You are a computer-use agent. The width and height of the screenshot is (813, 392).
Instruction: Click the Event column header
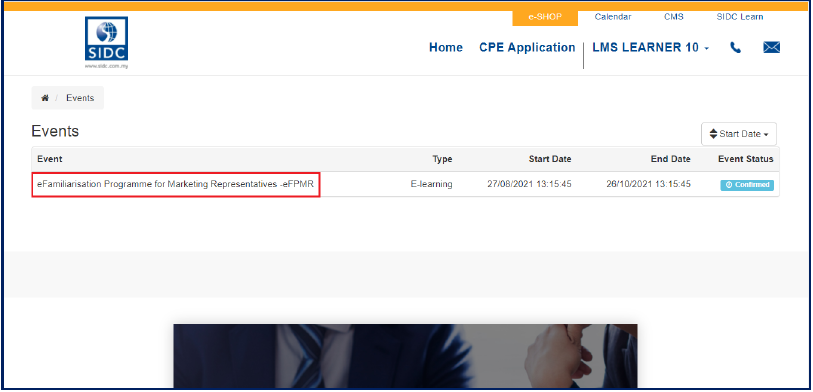click(50, 159)
